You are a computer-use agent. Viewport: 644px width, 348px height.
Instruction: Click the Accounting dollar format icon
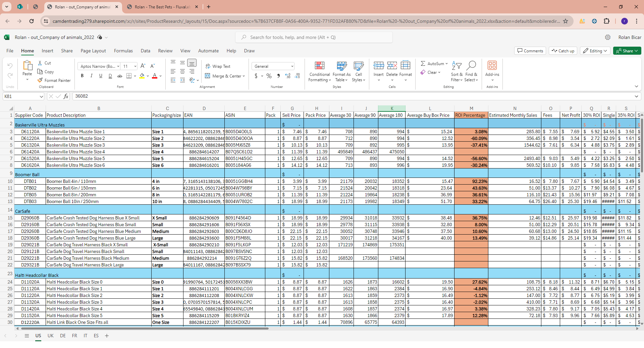click(256, 76)
